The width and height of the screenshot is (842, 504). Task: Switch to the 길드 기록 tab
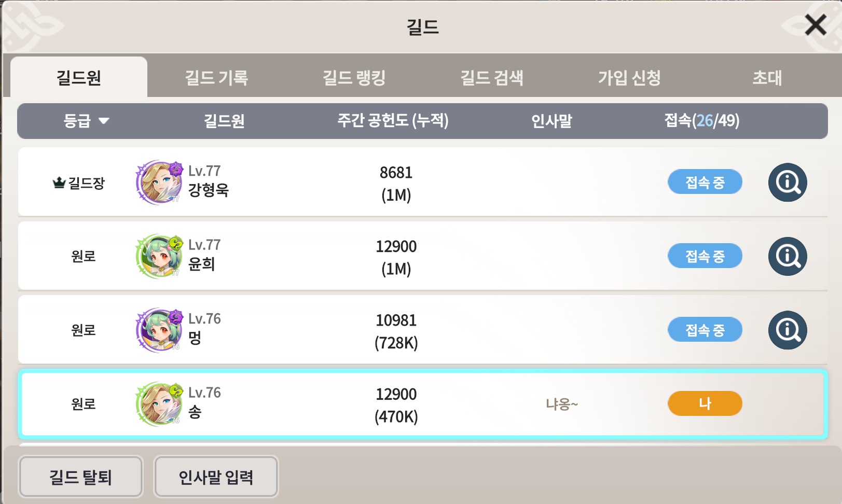(x=216, y=78)
